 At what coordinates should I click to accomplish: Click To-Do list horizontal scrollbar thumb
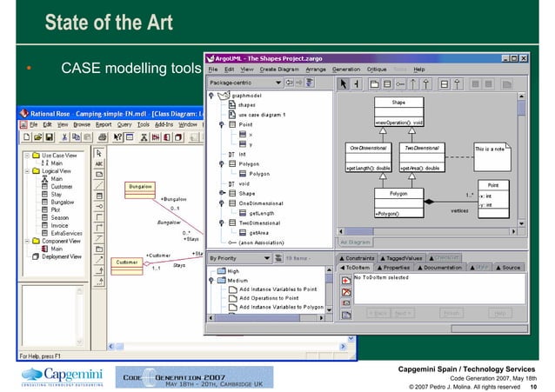pos(257,318)
